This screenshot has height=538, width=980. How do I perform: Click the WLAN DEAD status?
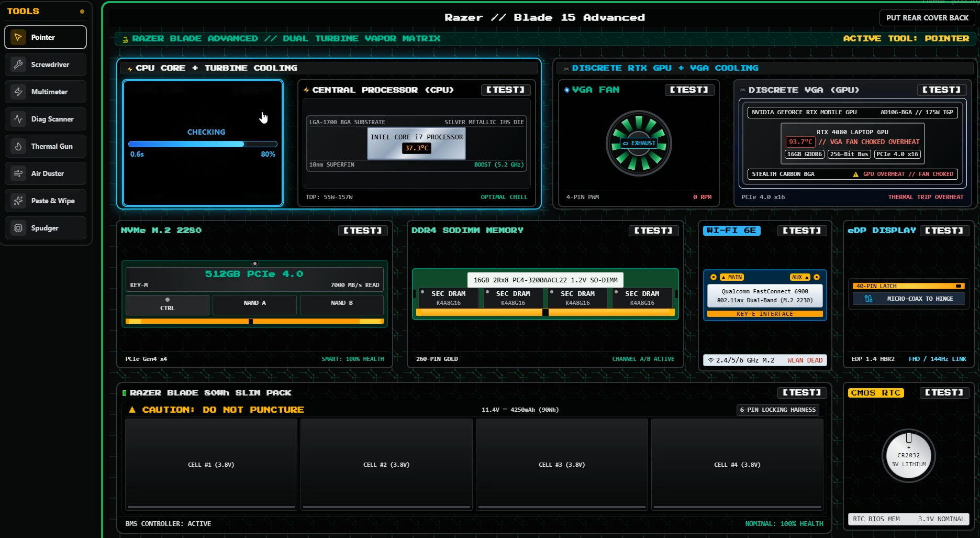(805, 360)
